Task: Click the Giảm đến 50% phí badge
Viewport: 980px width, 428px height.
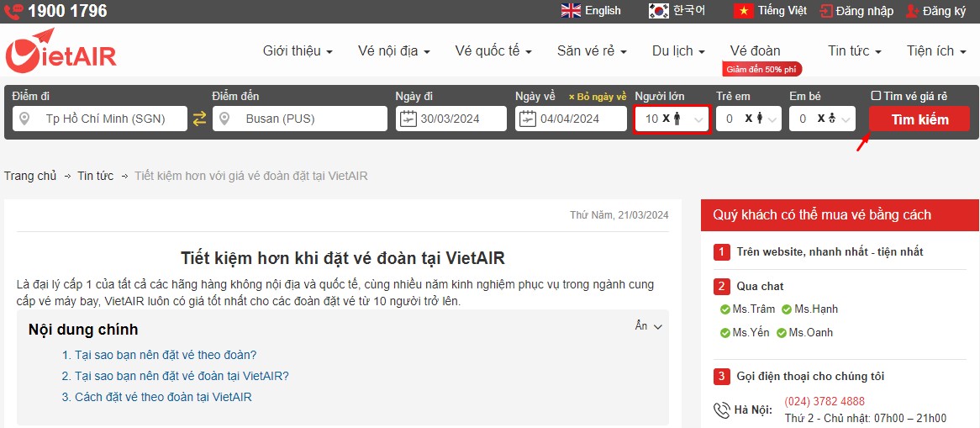Action: click(761, 70)
